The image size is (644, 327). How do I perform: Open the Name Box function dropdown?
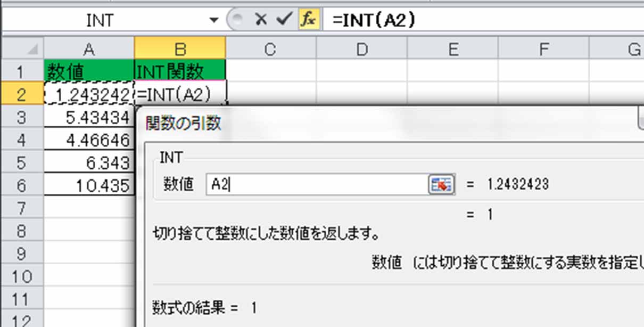coord(214,20)
